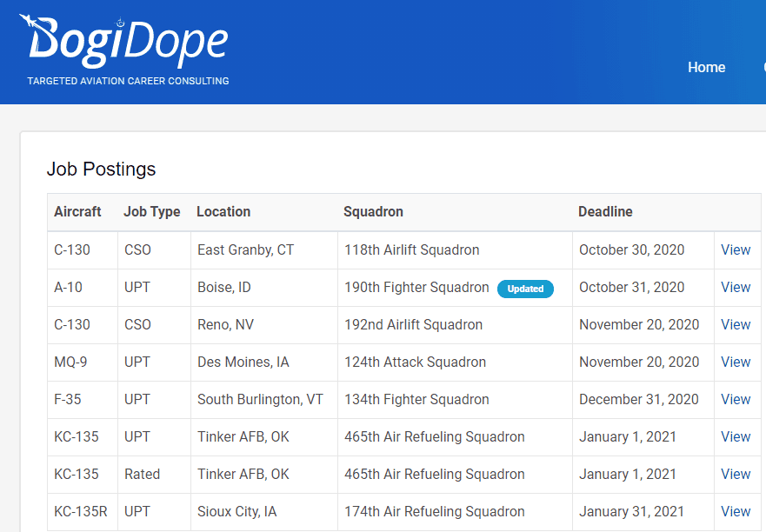View the 192nd Airlift Squadron posting
The height and width of the screenshot is (532, 766).
(x=736, y=324)
